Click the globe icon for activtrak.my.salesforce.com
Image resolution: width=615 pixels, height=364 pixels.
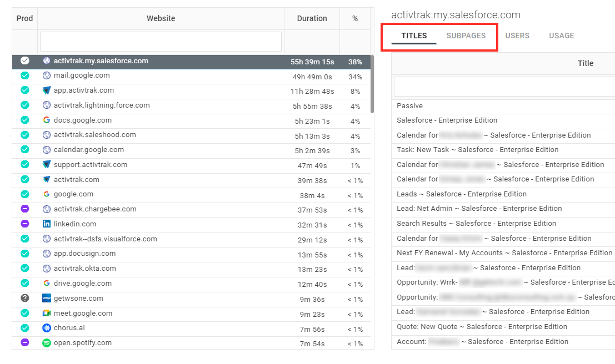(x=47, y=60)
